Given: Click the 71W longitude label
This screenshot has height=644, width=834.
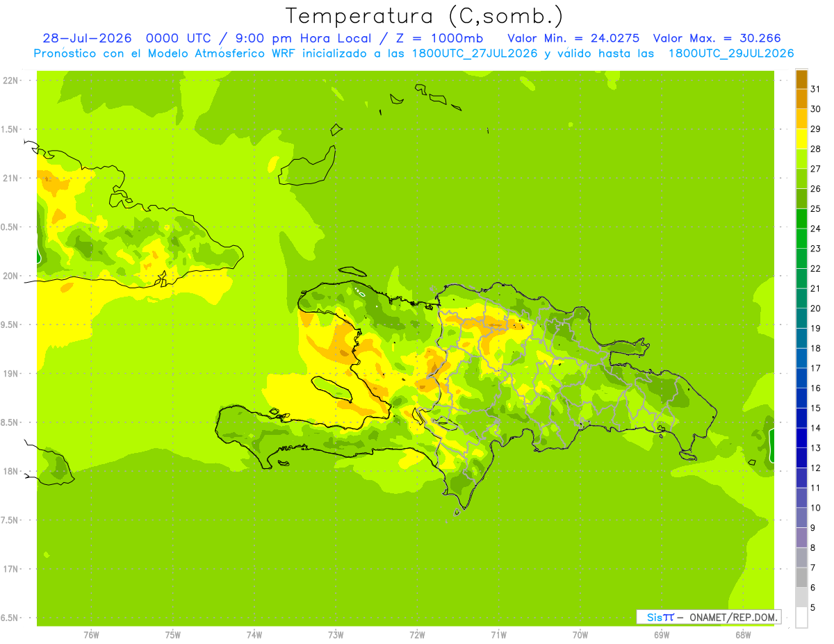Looking at the screenshot, I should (498, 634).
